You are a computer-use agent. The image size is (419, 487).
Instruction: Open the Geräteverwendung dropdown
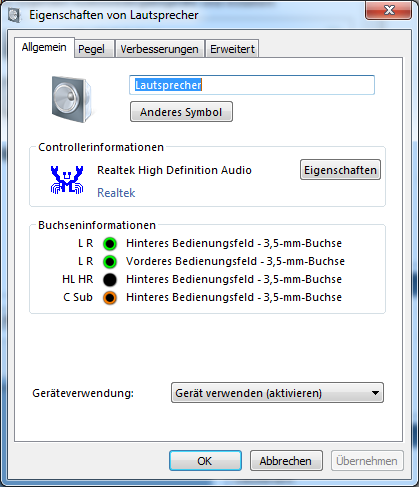coord(277,393)
